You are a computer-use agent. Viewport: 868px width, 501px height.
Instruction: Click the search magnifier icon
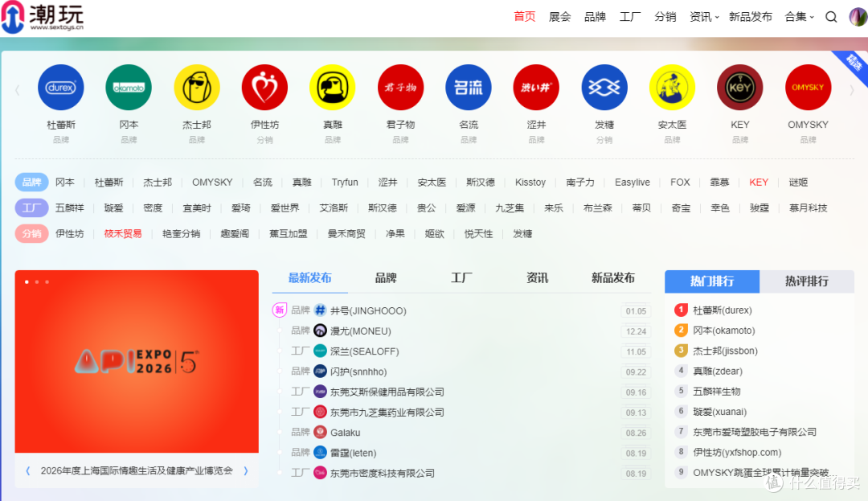click(831, 17)
